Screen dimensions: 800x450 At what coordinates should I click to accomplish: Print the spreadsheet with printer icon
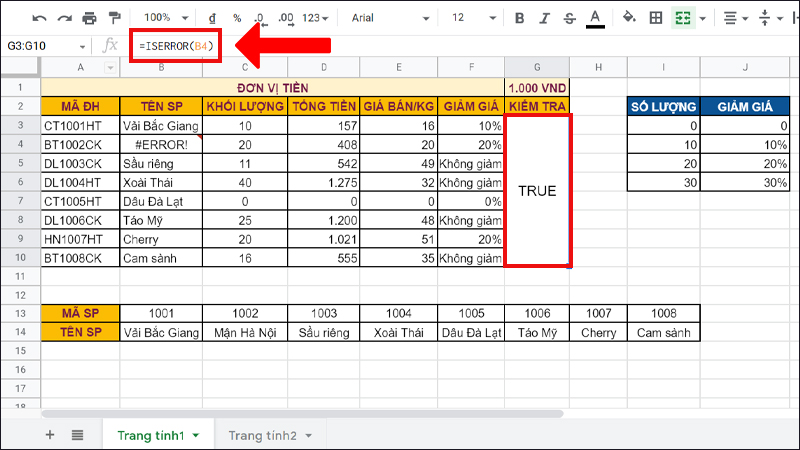(89, 18)
